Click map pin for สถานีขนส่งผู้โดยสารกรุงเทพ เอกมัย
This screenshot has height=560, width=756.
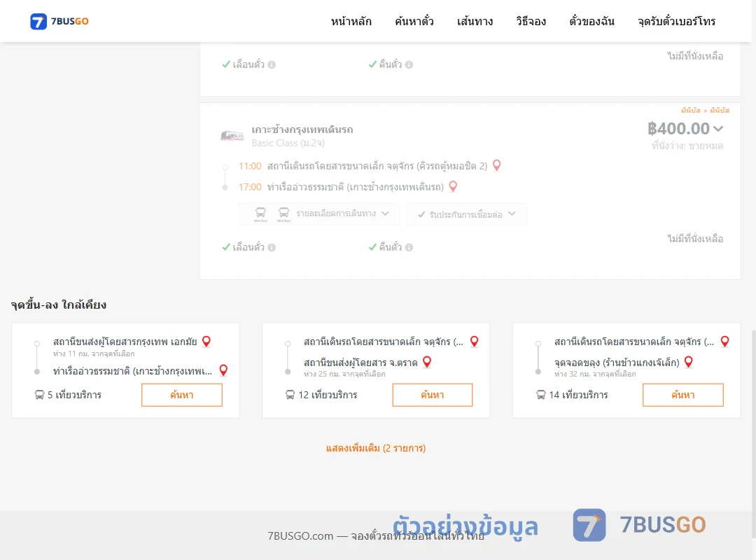206,342
